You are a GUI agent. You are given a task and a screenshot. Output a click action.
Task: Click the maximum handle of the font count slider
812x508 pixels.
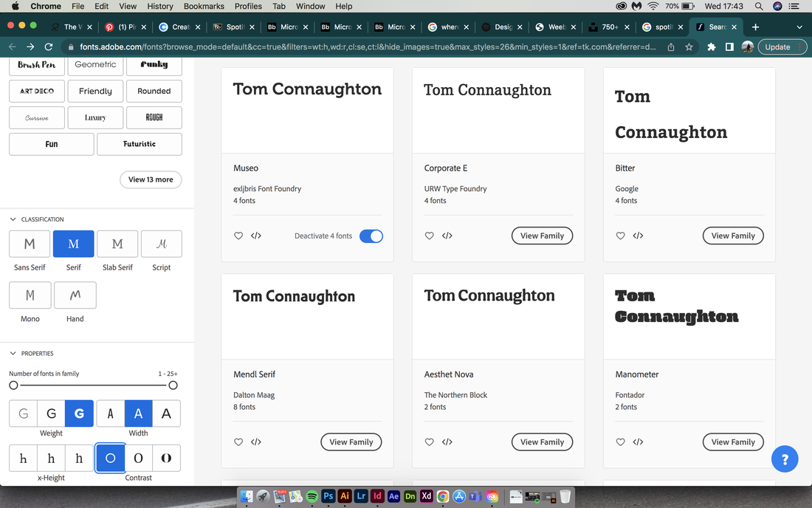click(x=173, y=385)
